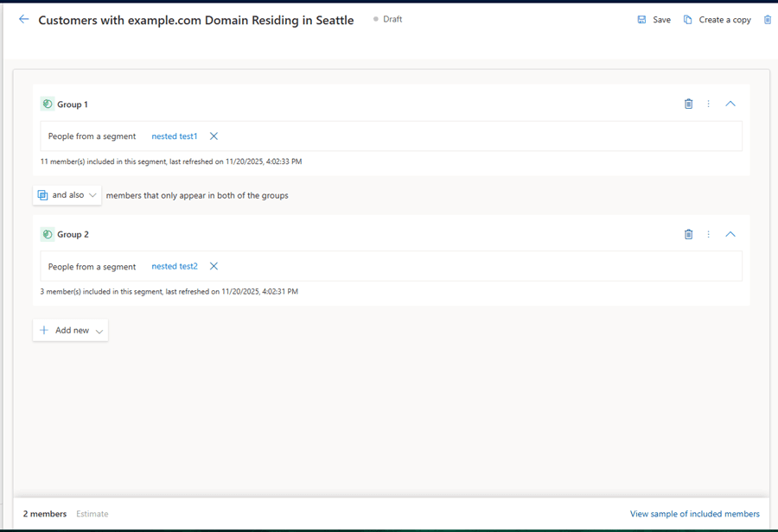Image resolution: width=778 pixels, height=532 pixels.
Task: Click the Save button
Action: click(x=654, y=20)
